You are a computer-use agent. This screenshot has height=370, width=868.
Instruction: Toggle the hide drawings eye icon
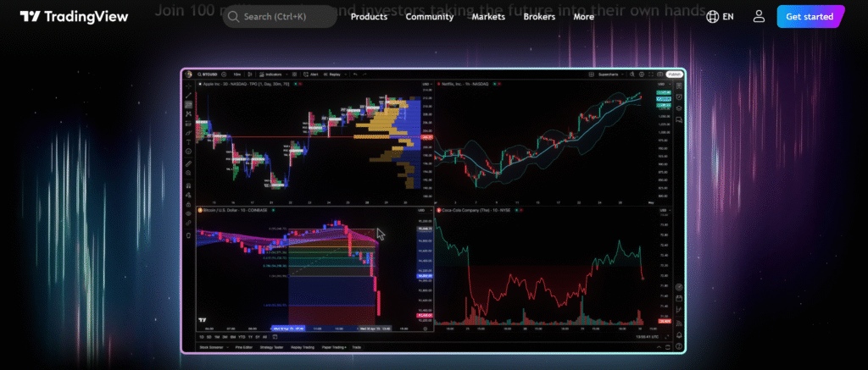coord(189,213)
